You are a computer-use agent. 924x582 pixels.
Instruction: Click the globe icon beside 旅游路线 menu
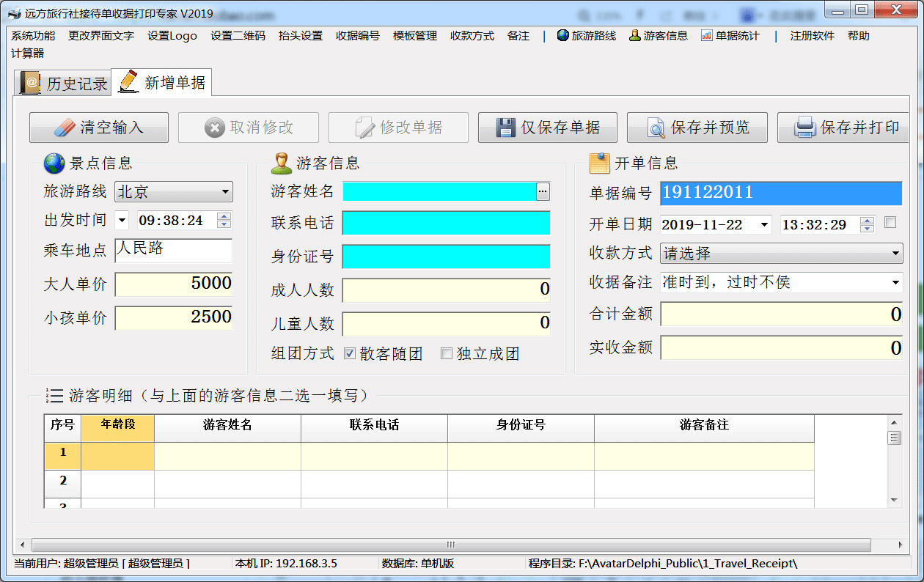pyautogui.click(x=563, y=35)
